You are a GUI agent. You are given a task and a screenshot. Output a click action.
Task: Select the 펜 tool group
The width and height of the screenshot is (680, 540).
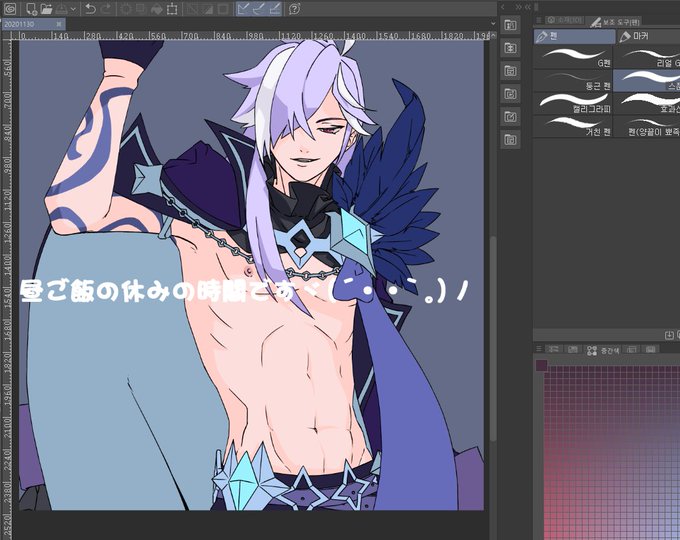[574, 37]
